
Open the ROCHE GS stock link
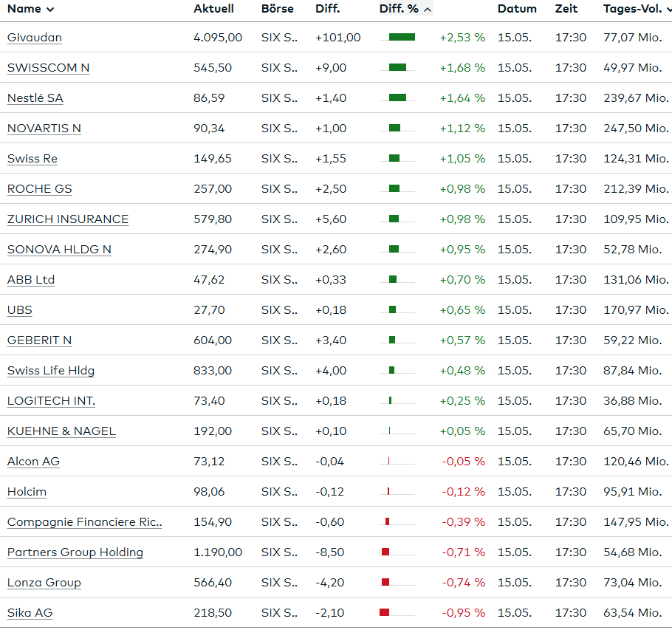(39, 189)
